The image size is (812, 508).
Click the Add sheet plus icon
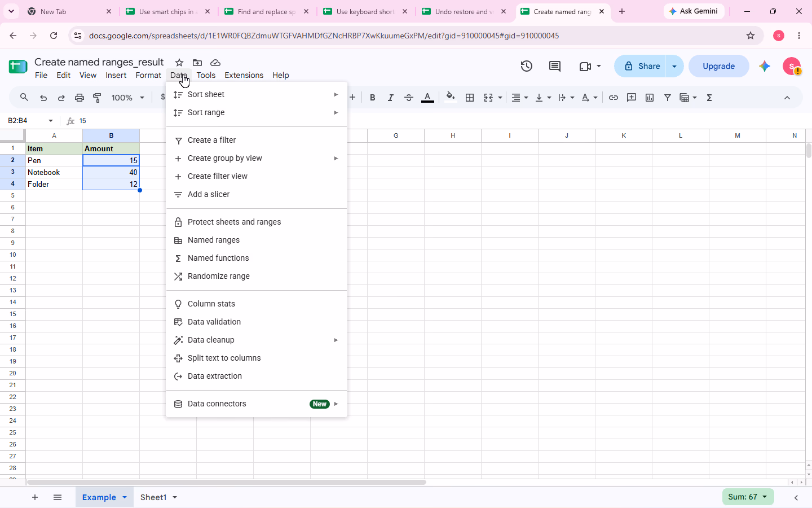tap(35, 497)
